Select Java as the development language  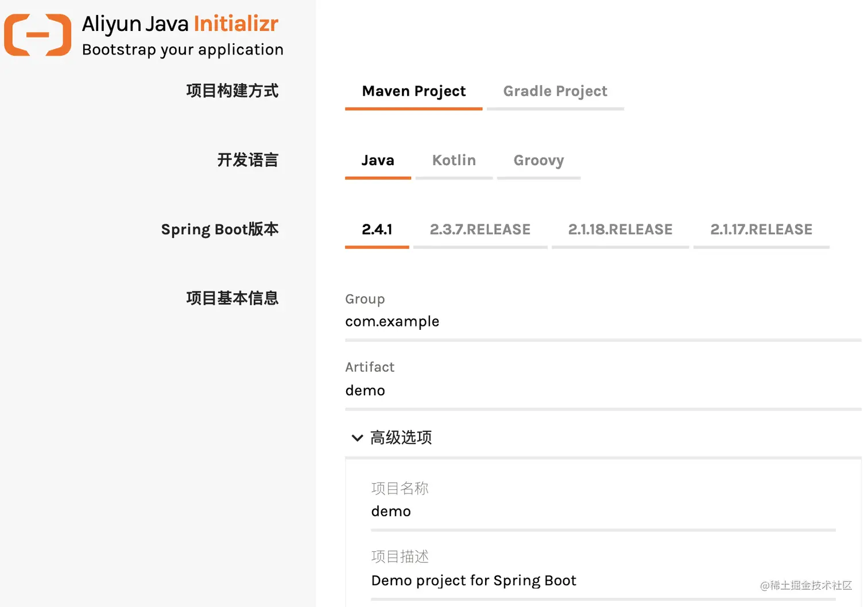[377, 161]
